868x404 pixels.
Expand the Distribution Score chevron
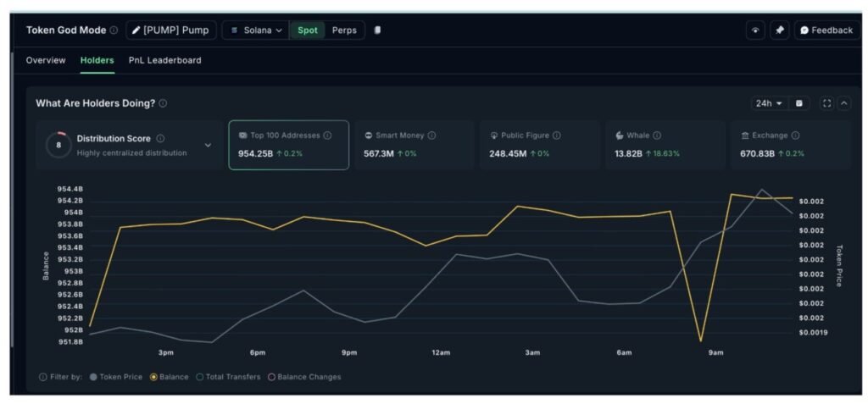pos(208,146)
